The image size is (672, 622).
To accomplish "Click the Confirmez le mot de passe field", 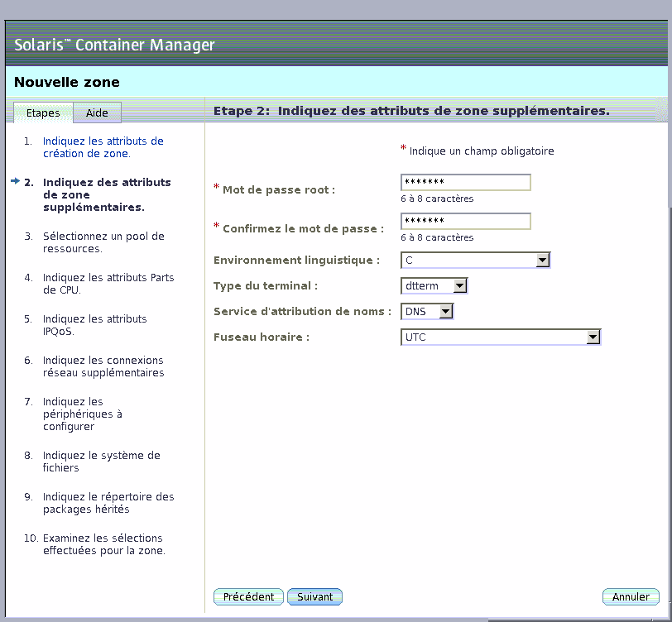I will tap(466, 221).
